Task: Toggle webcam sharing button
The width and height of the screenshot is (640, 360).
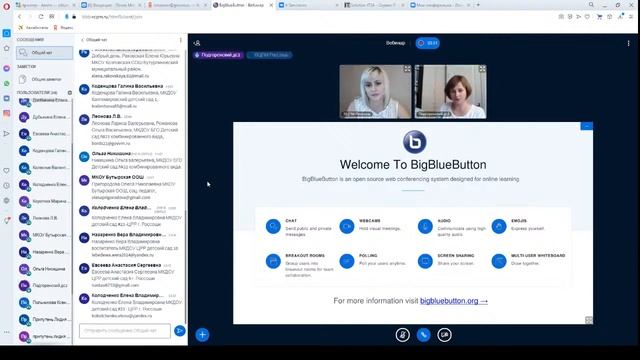Action: click(x=444, y=335)
